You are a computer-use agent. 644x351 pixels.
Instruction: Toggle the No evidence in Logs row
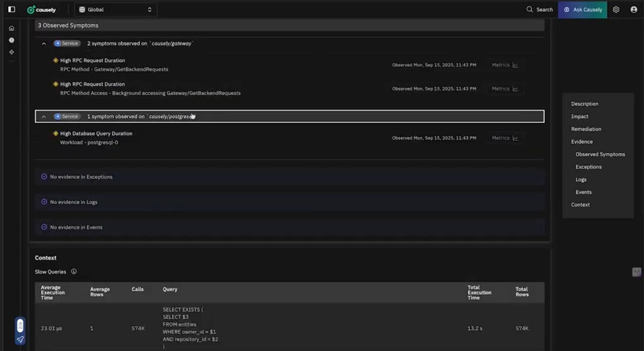[x=290, y=202]
